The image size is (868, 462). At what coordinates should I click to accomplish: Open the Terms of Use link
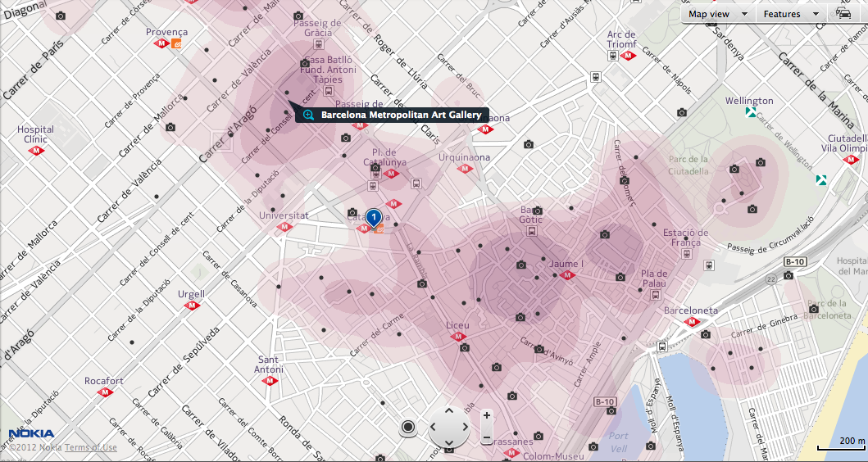91,447
